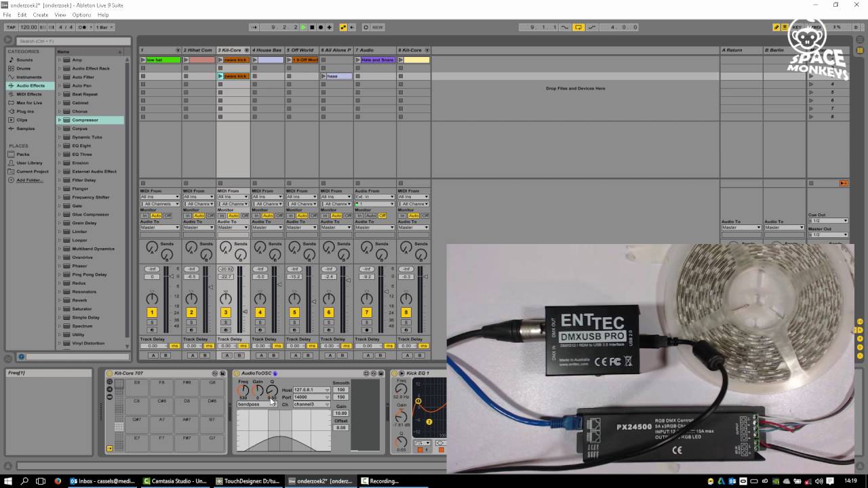Viewport: 868px width, 488px height.
Task: Click the Follow arrow button in transport
Action: [254, 27]
